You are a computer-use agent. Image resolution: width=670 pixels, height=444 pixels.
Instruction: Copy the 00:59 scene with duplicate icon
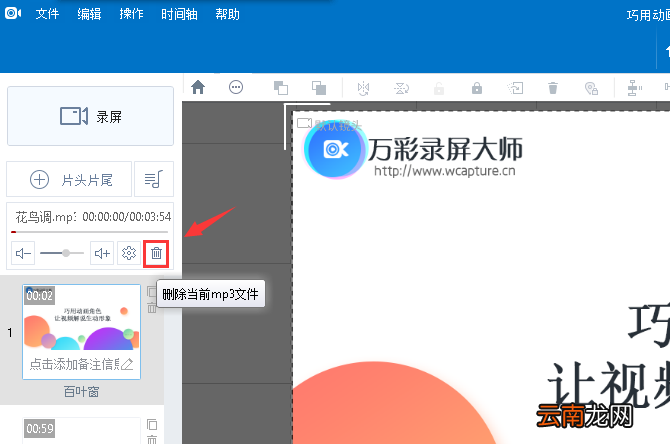(152, 424)
